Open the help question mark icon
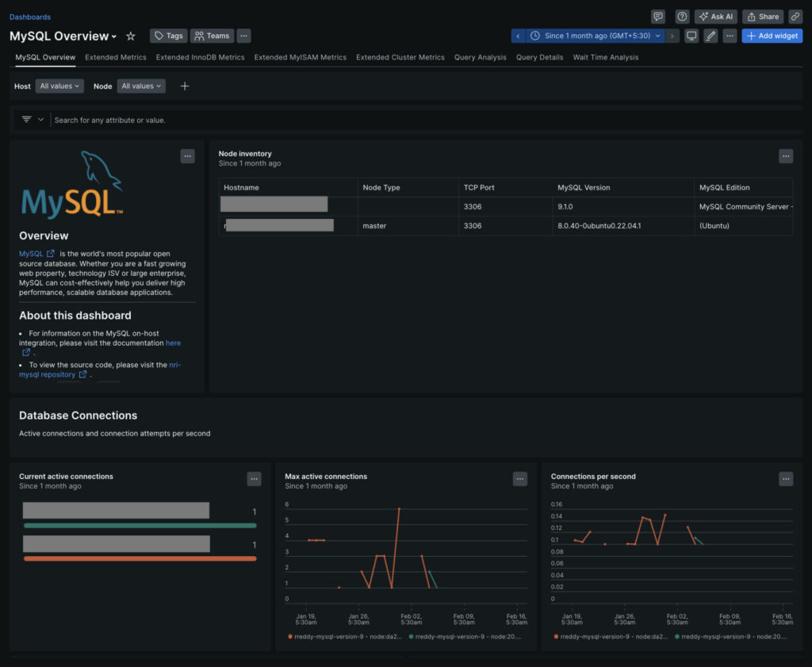The height and width of the screenshot is (667, 812). (x=682, y=16)
